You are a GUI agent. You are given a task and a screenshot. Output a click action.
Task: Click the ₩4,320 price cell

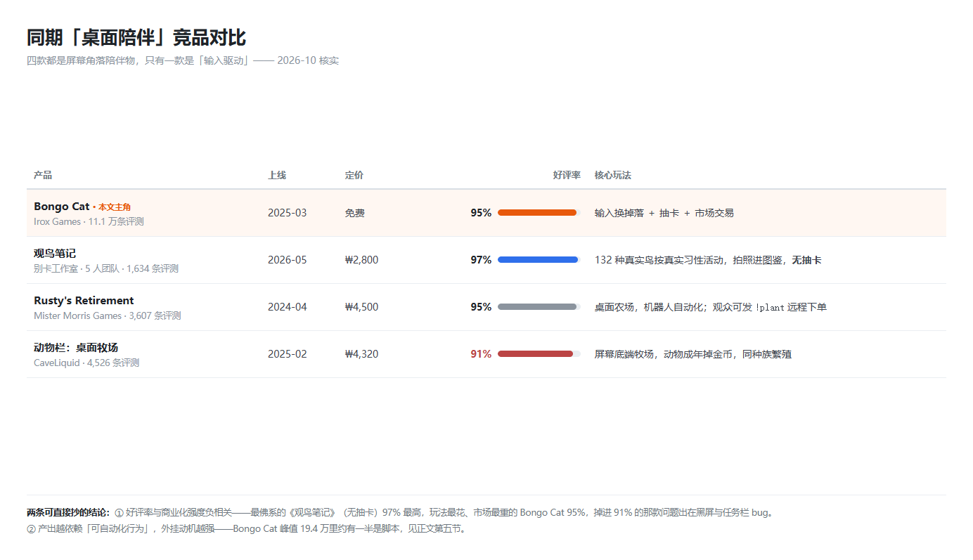(x=362, y=354)
